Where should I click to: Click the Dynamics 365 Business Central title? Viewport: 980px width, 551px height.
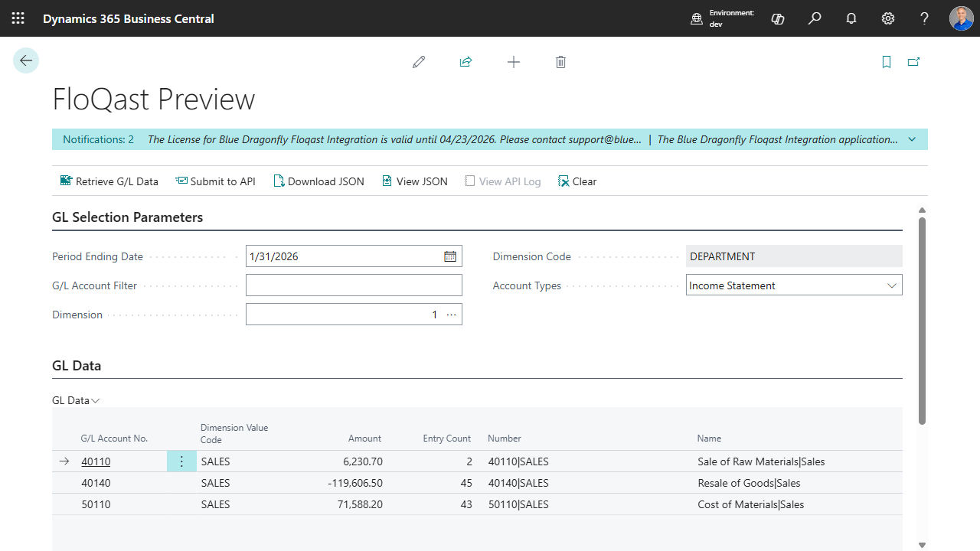click(x=129, y=18)
